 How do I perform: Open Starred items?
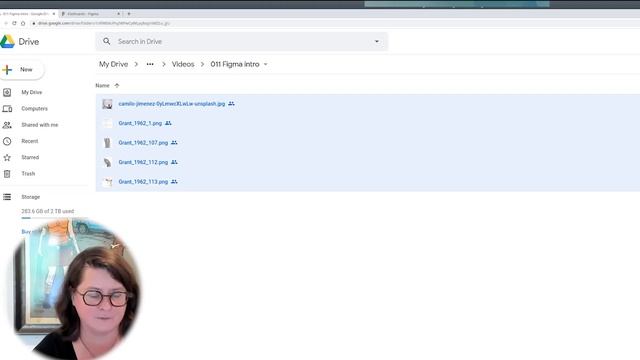click(x=30, y=157)
